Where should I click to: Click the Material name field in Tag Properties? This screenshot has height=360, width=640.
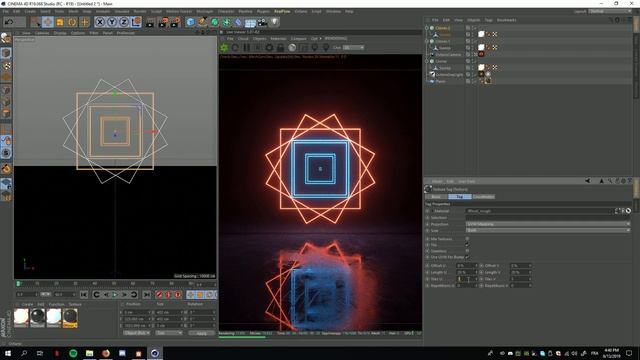pyautogui.click(x=540, y=211)
